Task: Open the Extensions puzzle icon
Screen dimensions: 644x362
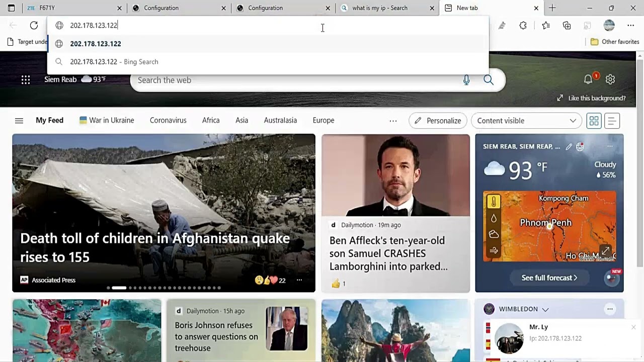Action: (x=523, y=25)
